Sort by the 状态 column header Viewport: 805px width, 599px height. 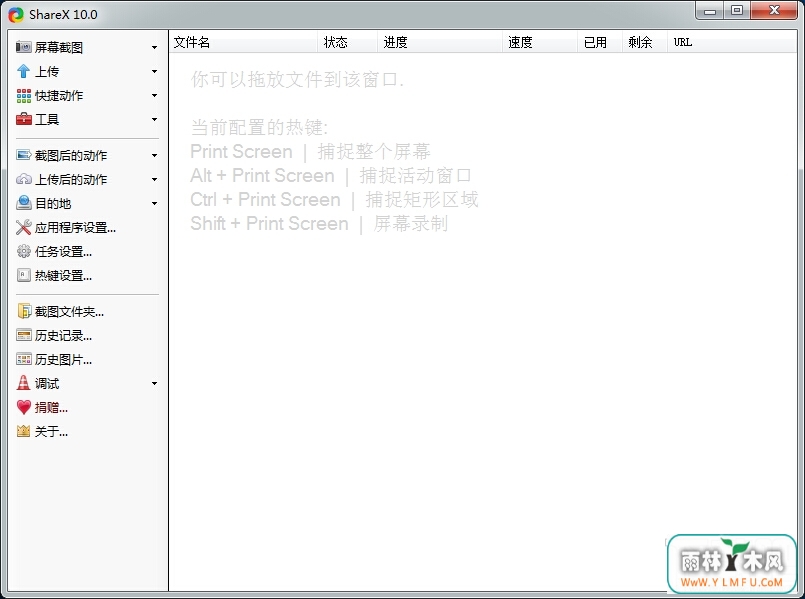point(348,42)
